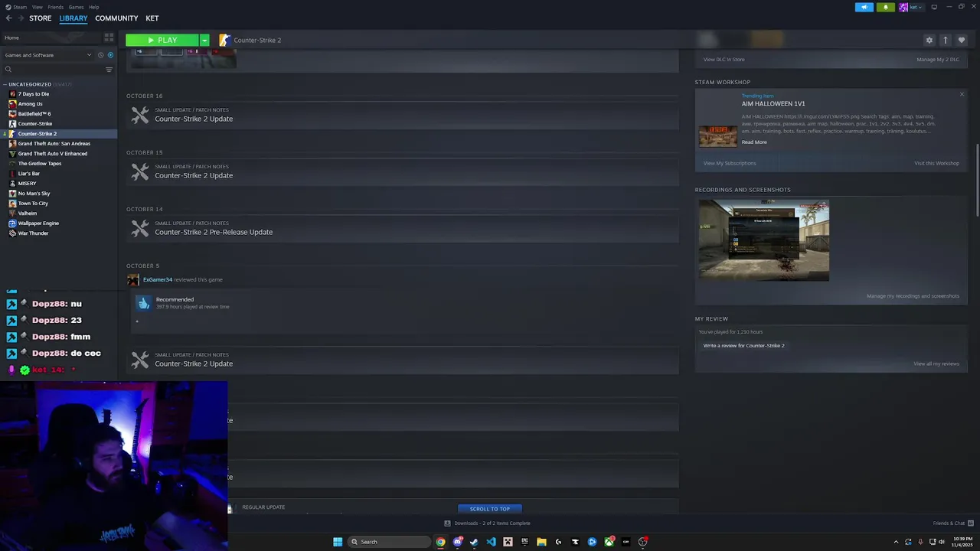Screen dimensions: 980x551
Task: Open the downloads icon in status bar
Action: point(447,523)
